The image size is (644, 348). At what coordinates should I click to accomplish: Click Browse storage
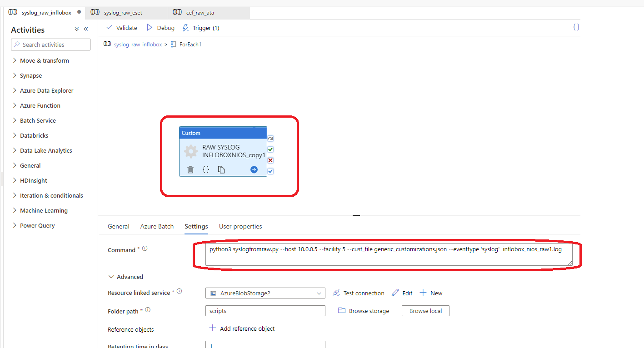[x=364, y=311]
